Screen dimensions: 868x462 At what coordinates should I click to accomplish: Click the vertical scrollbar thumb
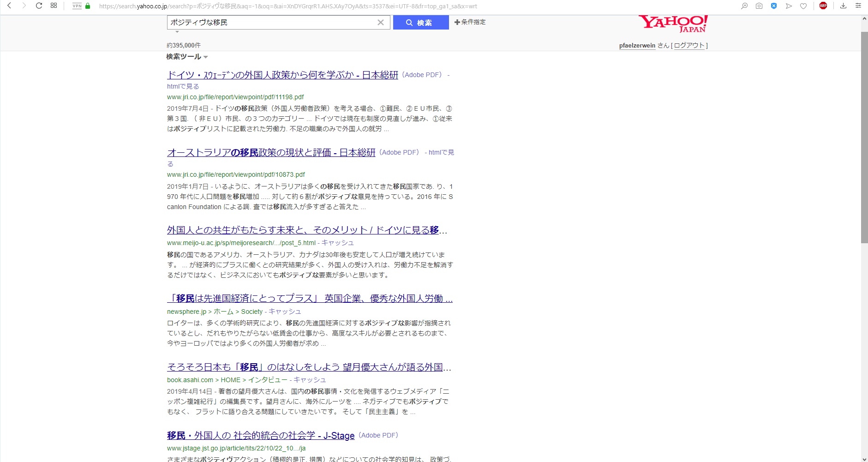pyautogui.click(x=864, y=138)
